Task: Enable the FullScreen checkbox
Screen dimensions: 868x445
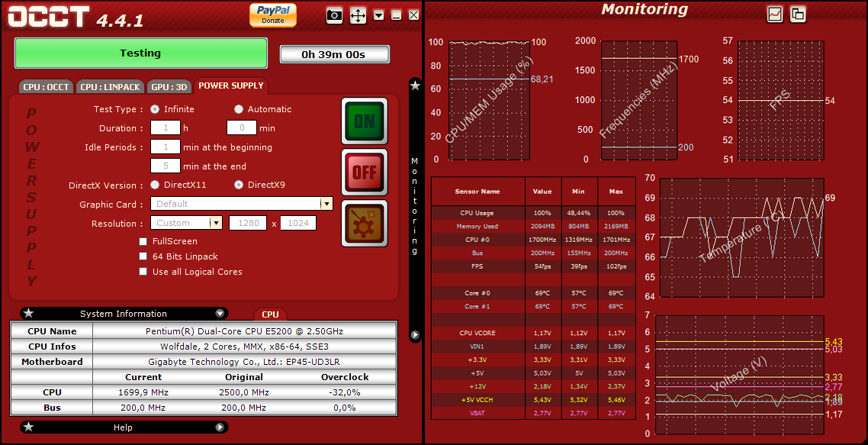Action: [143, 241]
